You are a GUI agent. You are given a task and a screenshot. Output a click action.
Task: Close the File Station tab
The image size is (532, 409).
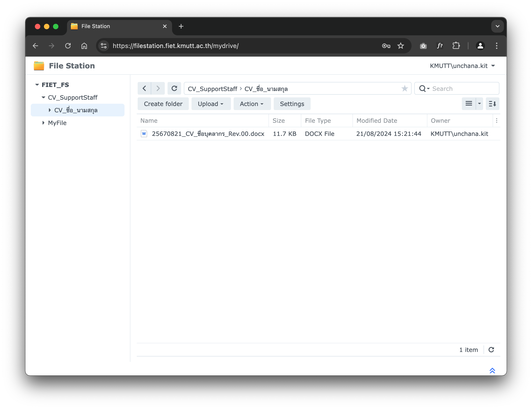pos(165,26)
